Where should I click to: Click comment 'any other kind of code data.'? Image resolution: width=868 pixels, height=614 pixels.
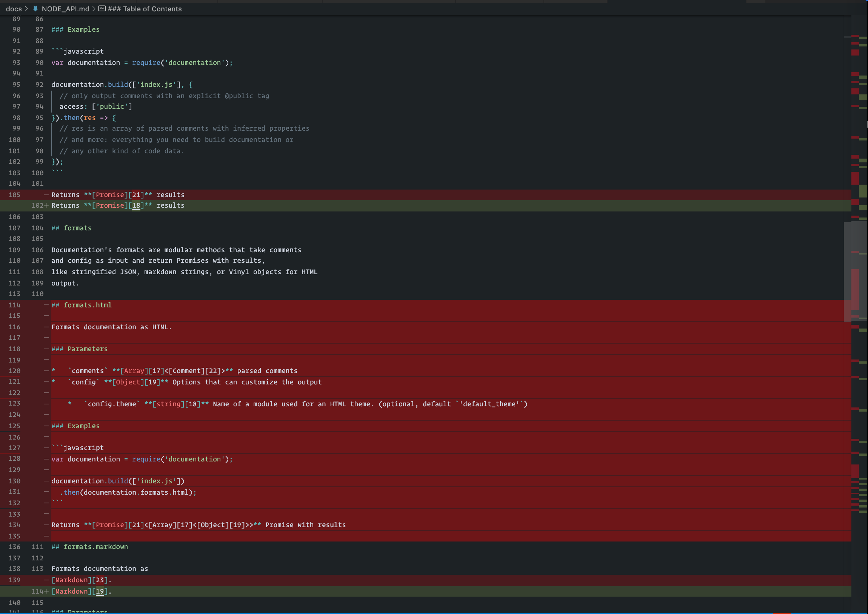tap(122, 151)
